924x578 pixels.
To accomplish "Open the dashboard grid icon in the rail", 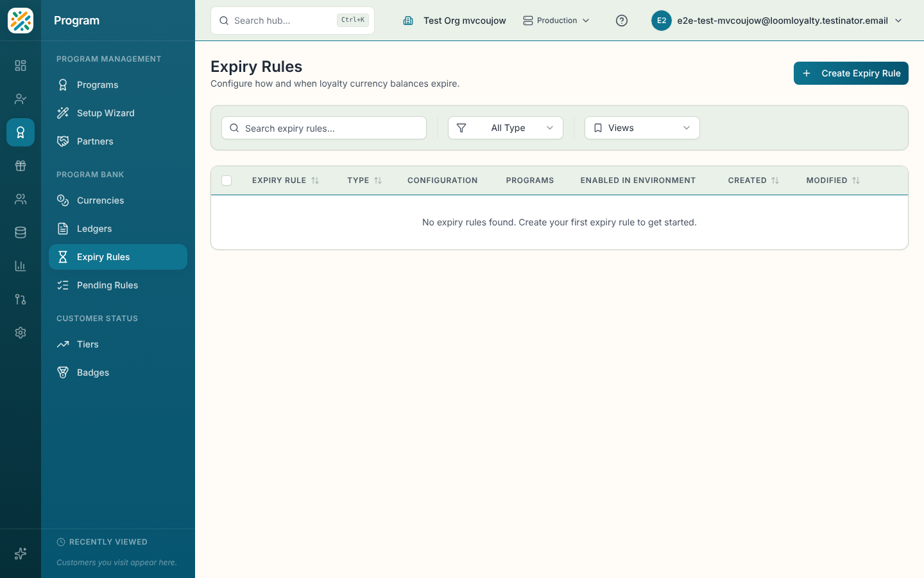I will [21, 66].
